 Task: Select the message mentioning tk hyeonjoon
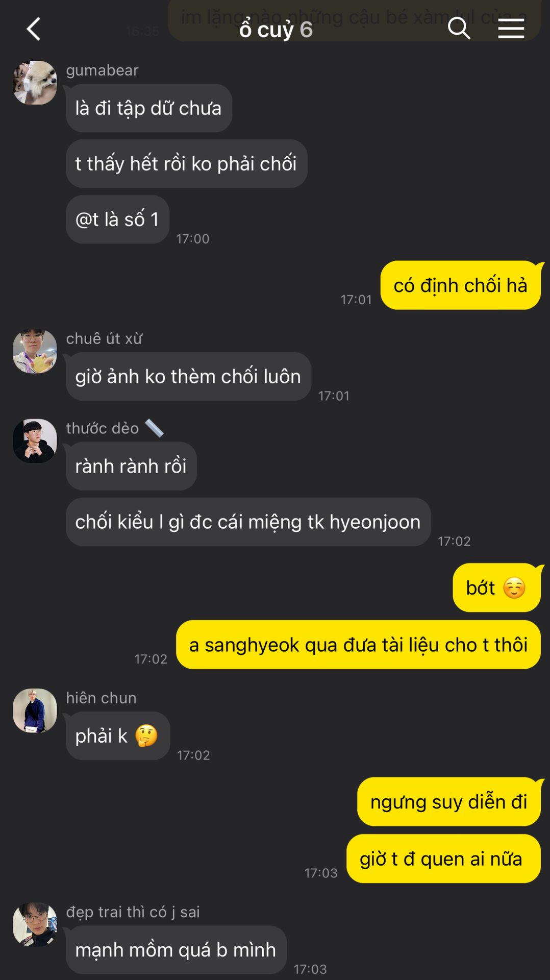(248, 522)
